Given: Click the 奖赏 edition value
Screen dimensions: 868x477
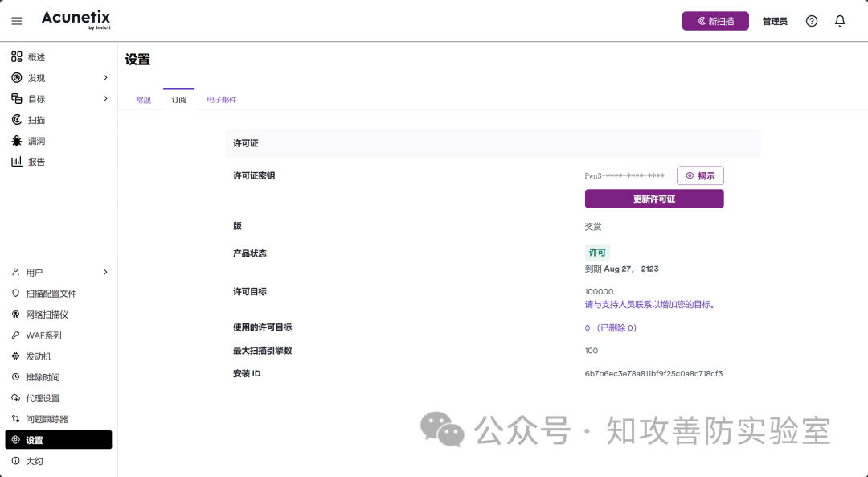Looking at the screenshot, I should click(x=593, y=227).
